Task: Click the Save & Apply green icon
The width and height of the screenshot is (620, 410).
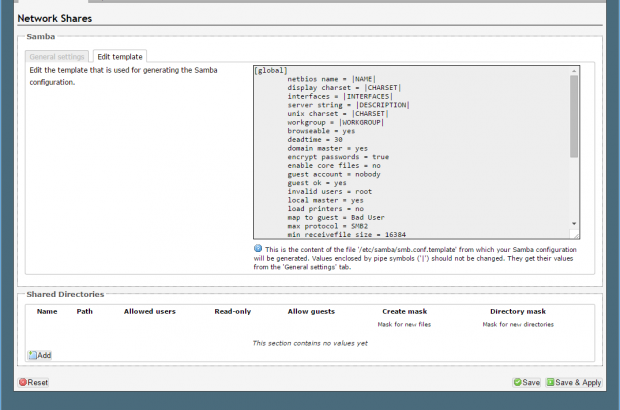Action: click(550, 382)
